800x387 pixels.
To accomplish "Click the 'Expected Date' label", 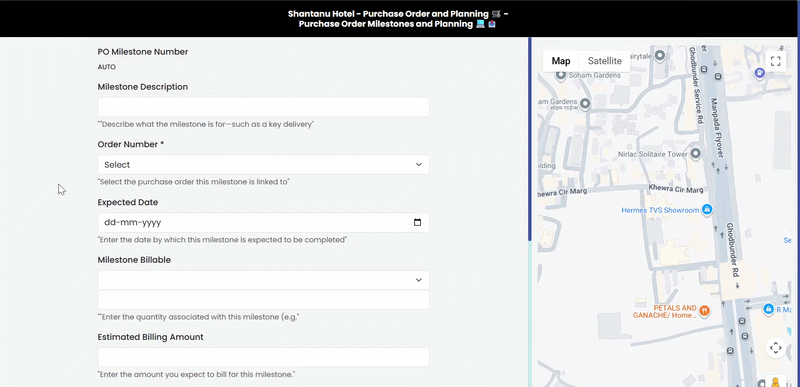I will (128, 202).
